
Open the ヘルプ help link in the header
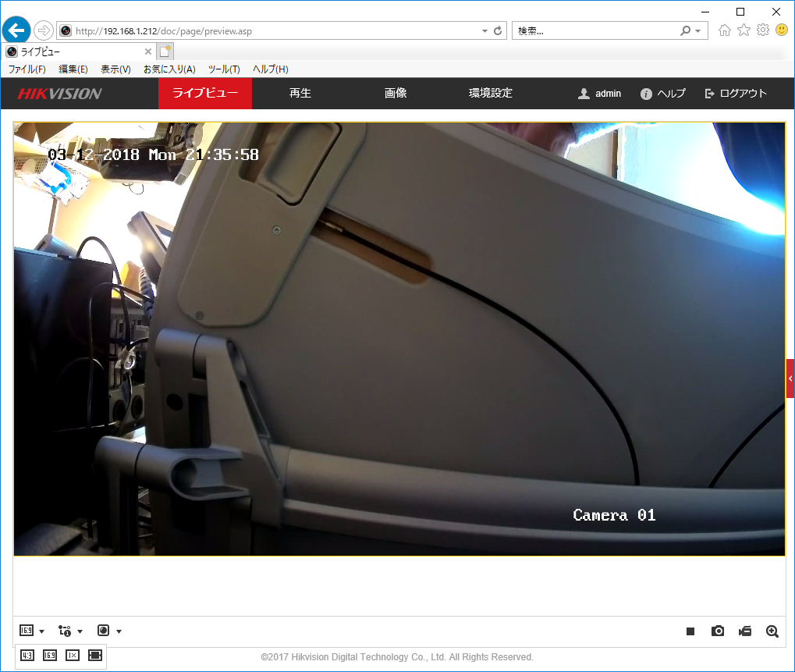coord(662,94)
